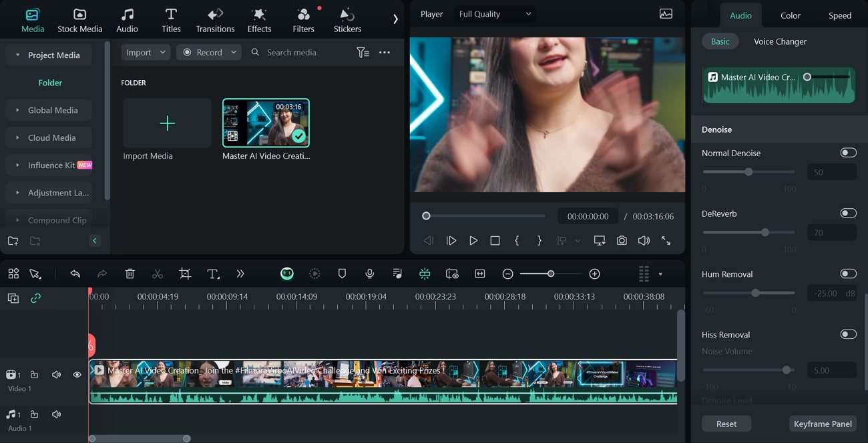Record voiceover with microphone icon
Viewport: 868px width, 443px height.
click(369, 274)
